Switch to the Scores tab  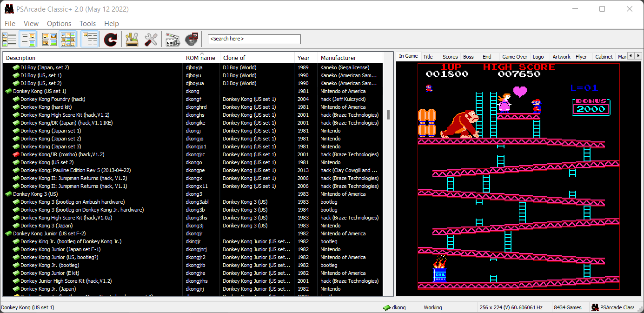tap(450, 57)
